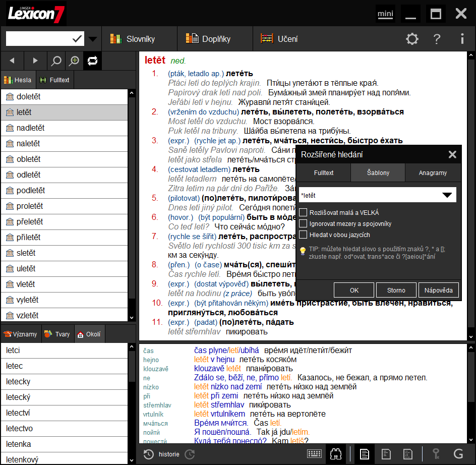Go forward with the right arrow button
The image size is (476, 465).
click(35, 61)
